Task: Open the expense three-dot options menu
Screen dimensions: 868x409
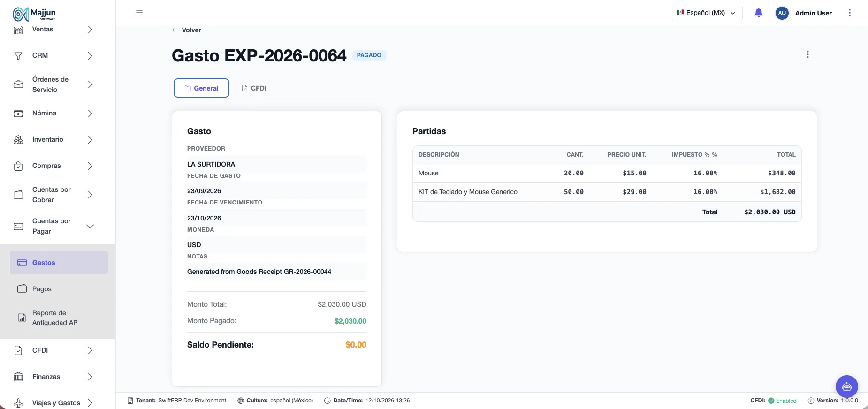Action: (808, 54)
